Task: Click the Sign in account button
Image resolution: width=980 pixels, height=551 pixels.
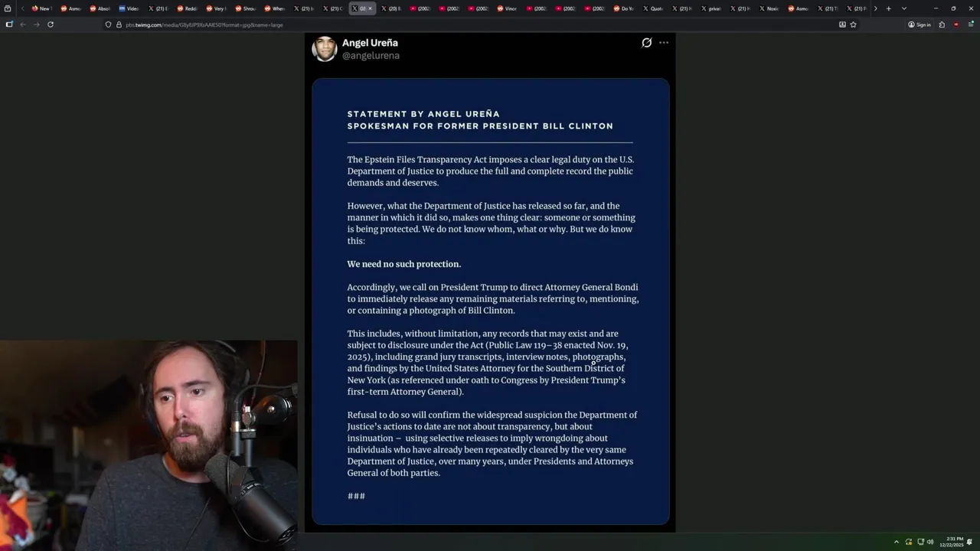Action: [920, 24]
